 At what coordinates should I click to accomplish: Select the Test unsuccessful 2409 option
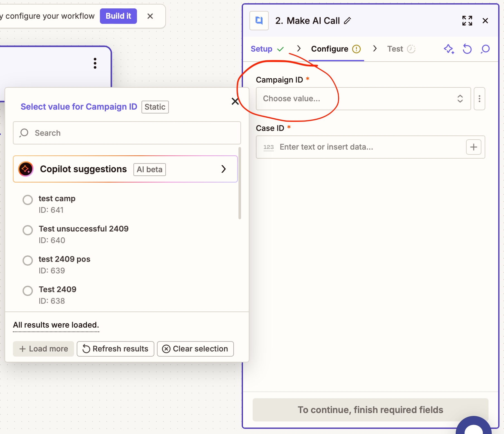(28, 230)
